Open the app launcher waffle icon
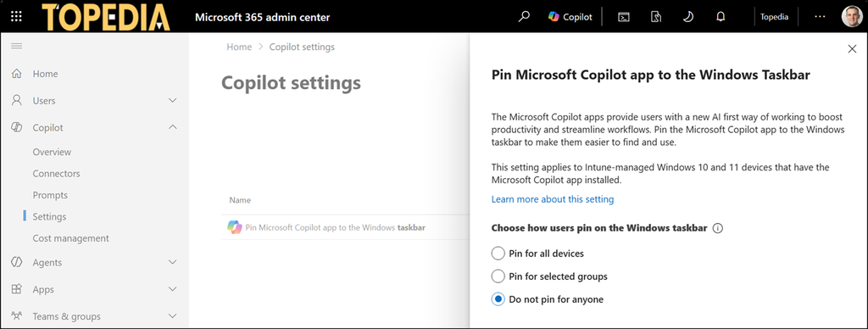This screenshot has height=329, width=868. click(x=17, y=17)
